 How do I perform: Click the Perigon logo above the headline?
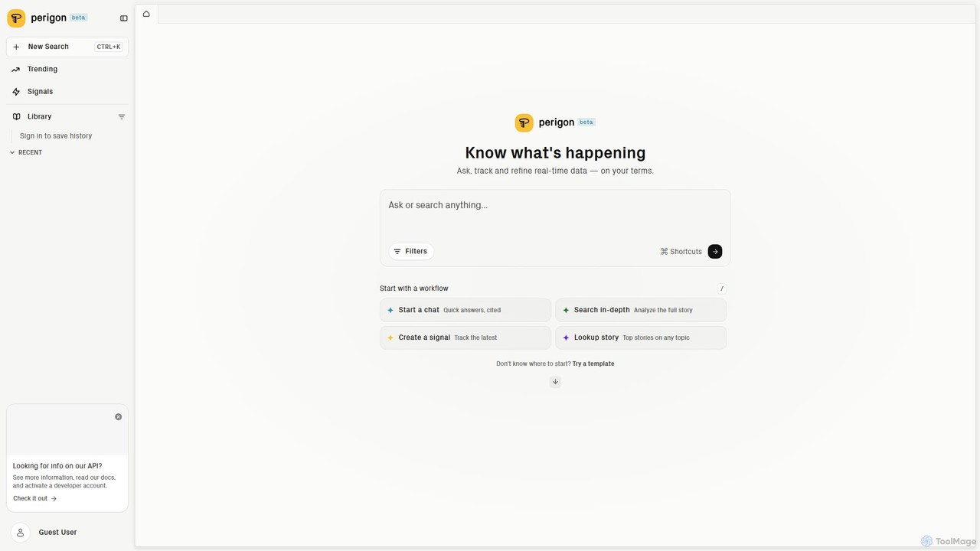pyautogui.click(x=524, y=122)
